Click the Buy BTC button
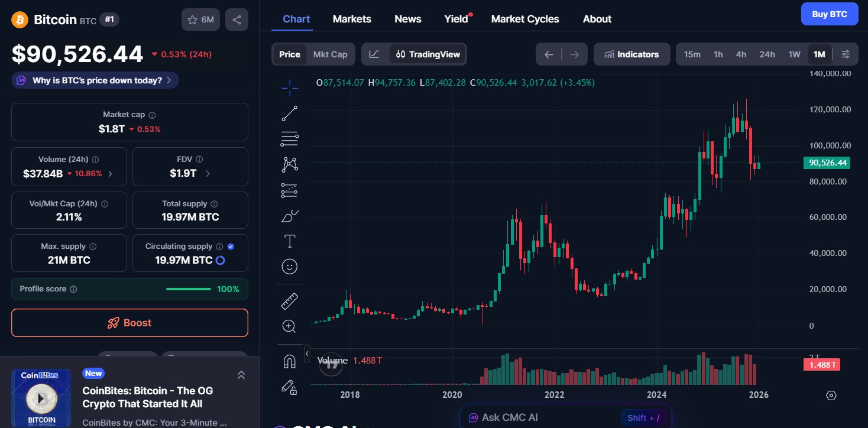868x428 pixels. point(830,14)
